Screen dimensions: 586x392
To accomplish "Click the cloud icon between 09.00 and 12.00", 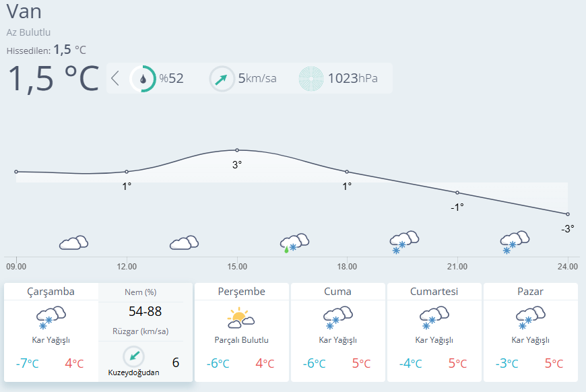I will click(73, 242).
